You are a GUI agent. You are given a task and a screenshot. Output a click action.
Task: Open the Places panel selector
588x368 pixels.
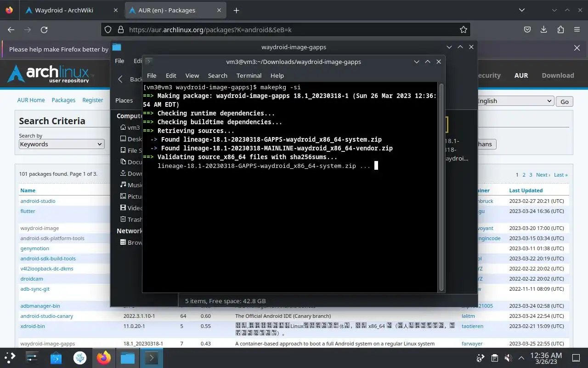pos(124,100)
